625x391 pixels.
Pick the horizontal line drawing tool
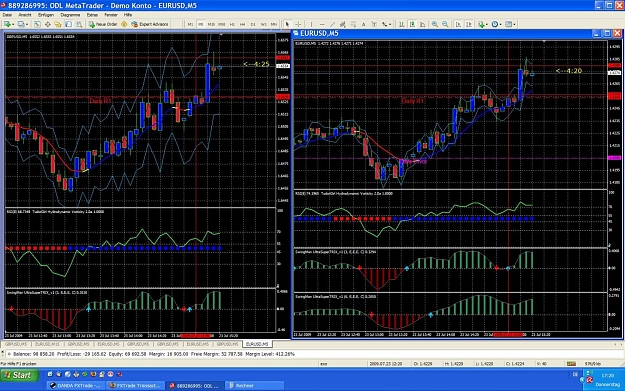pyautogui.click(x=322, y=24)
